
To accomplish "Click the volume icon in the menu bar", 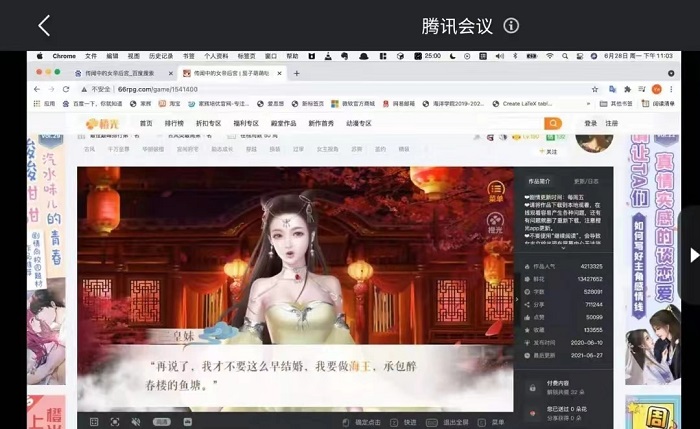I will (500, 56).
